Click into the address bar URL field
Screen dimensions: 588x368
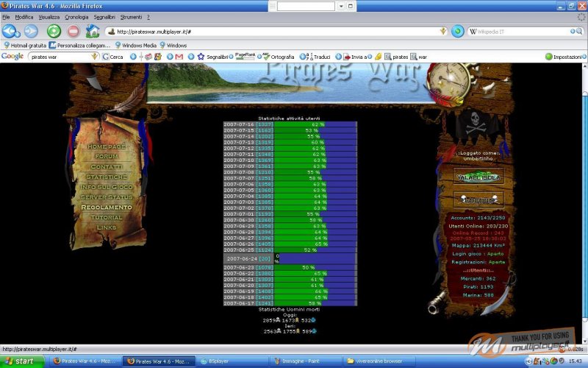(277, 32)
